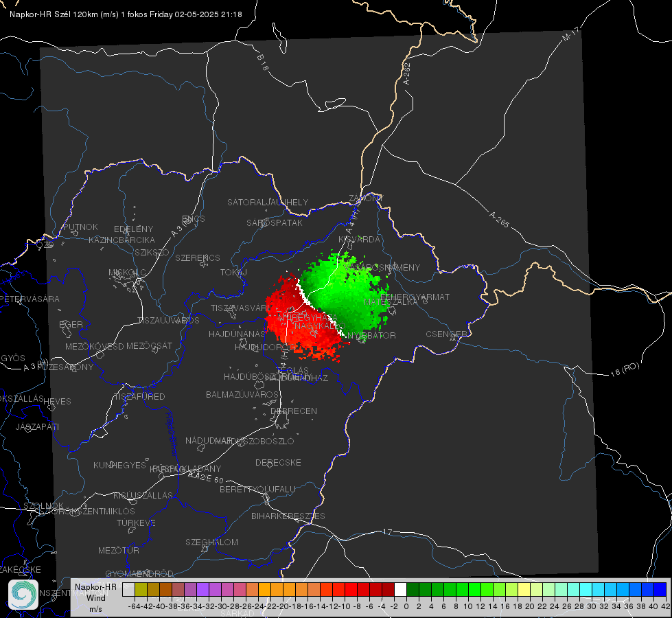Click the MEZŐCSÁT town label
This screenshot has height=618, width=672.
point(149,345)
